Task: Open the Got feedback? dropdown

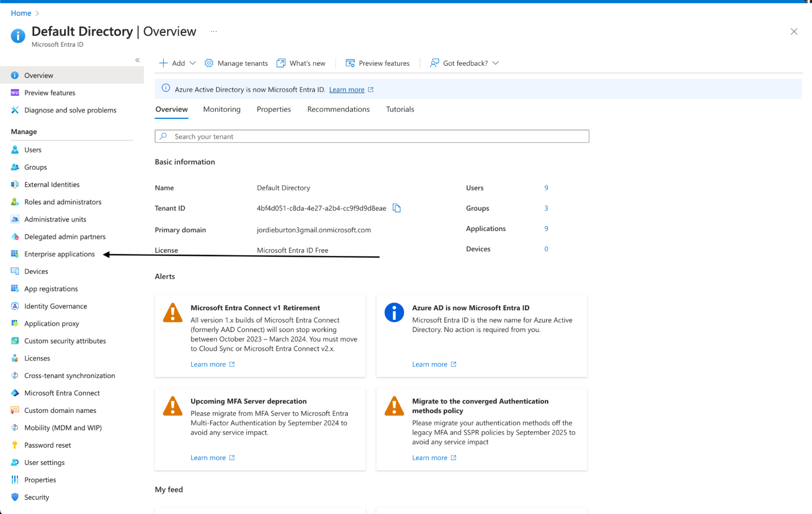Action: point(464,63)
